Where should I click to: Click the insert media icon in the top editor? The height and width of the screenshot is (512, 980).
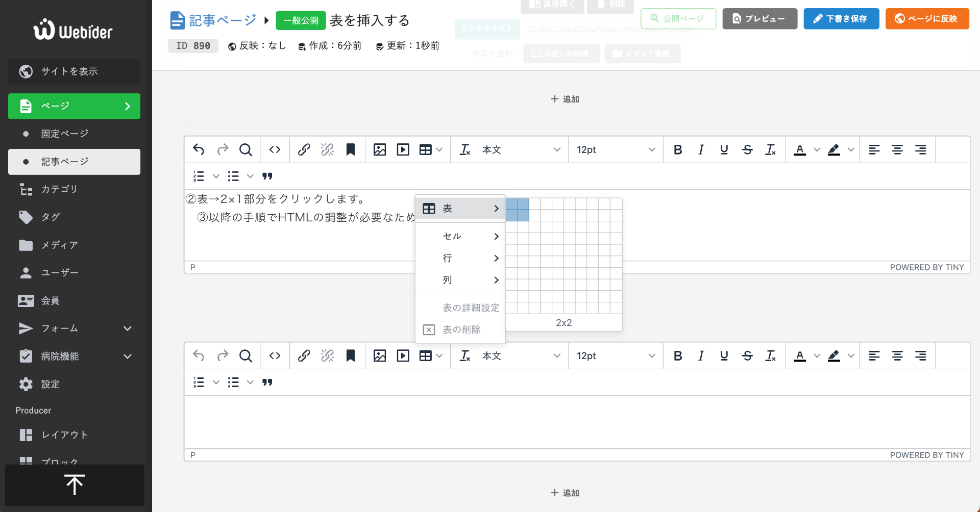pos(403,149)
